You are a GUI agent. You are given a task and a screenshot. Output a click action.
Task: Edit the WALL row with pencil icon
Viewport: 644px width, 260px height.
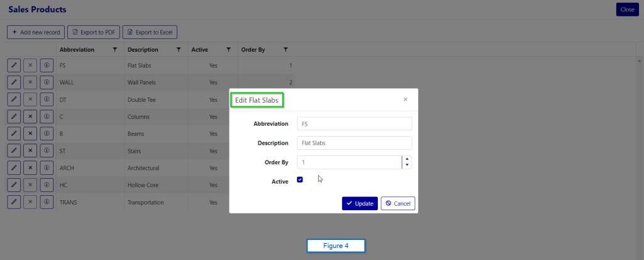(x=14, y=82)
